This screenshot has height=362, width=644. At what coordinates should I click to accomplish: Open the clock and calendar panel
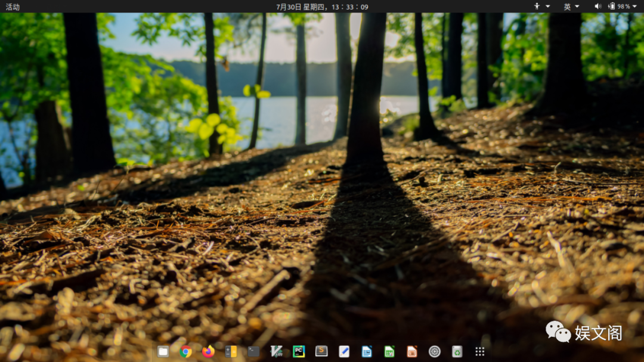(322, 7)
